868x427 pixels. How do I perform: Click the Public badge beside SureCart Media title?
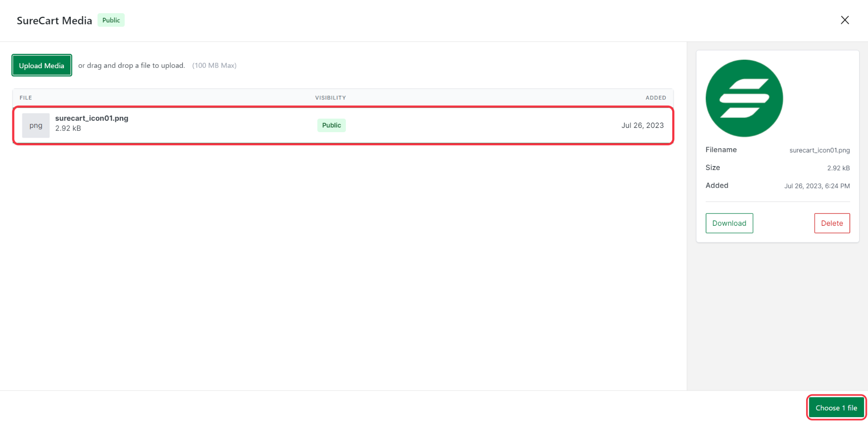click(111, 20)
